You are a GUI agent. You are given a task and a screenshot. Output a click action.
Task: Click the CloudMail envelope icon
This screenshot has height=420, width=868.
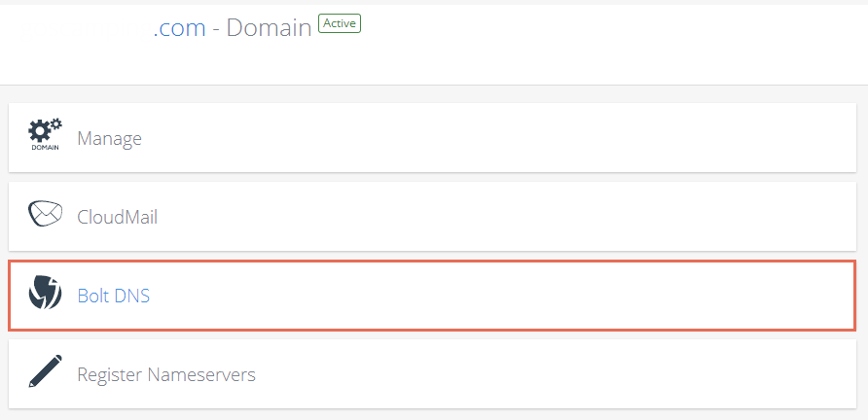[x=45, y=214]
